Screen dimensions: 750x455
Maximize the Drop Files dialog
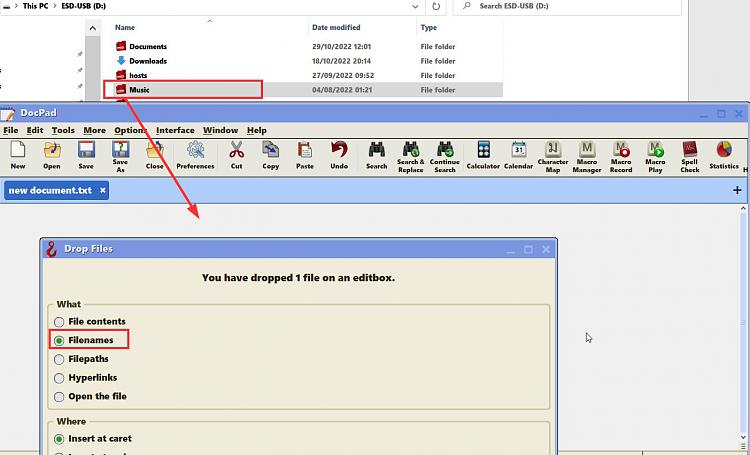coord(528,249)
